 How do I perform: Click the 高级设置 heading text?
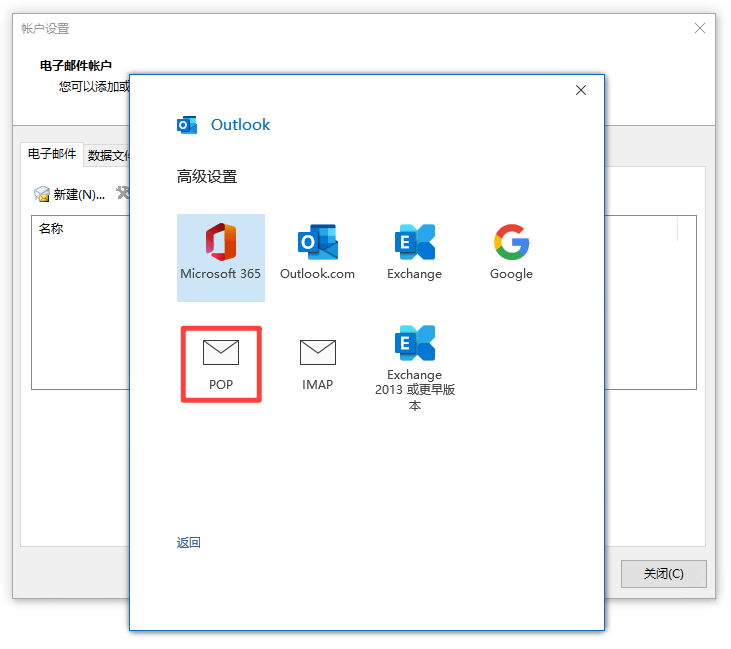pos(207,177)
